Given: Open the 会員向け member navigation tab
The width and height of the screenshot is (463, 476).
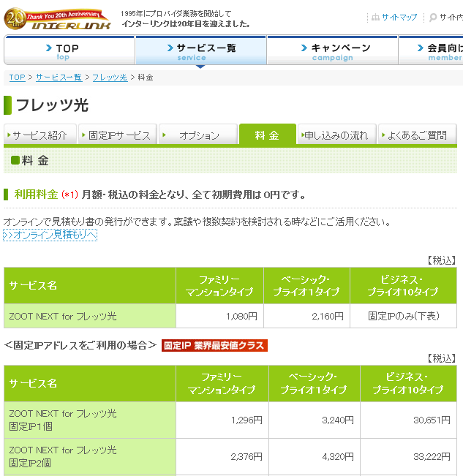Looking at the screenshot, I should click(x=431, y=50).
